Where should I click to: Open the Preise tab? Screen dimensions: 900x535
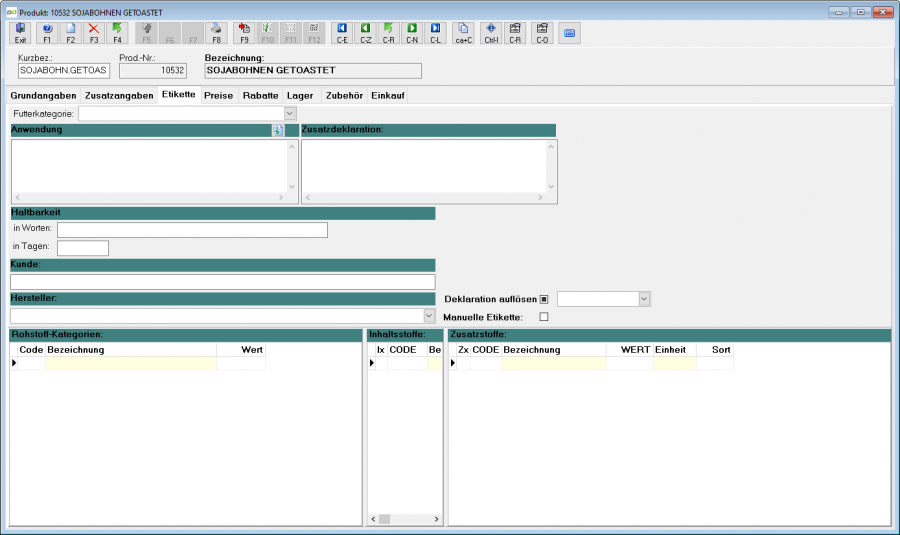coord(219,95)
